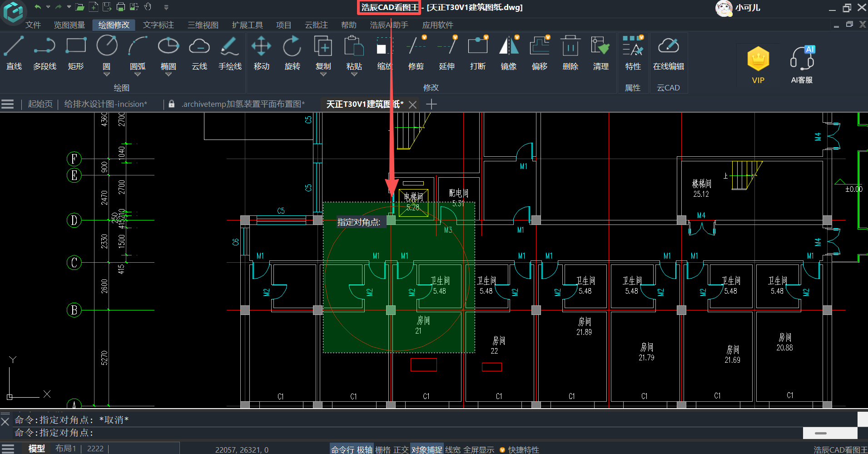Viewport: 868px width, 454px height.
Task: Toggle 栅格 grid display
Action: click(383, 449)
